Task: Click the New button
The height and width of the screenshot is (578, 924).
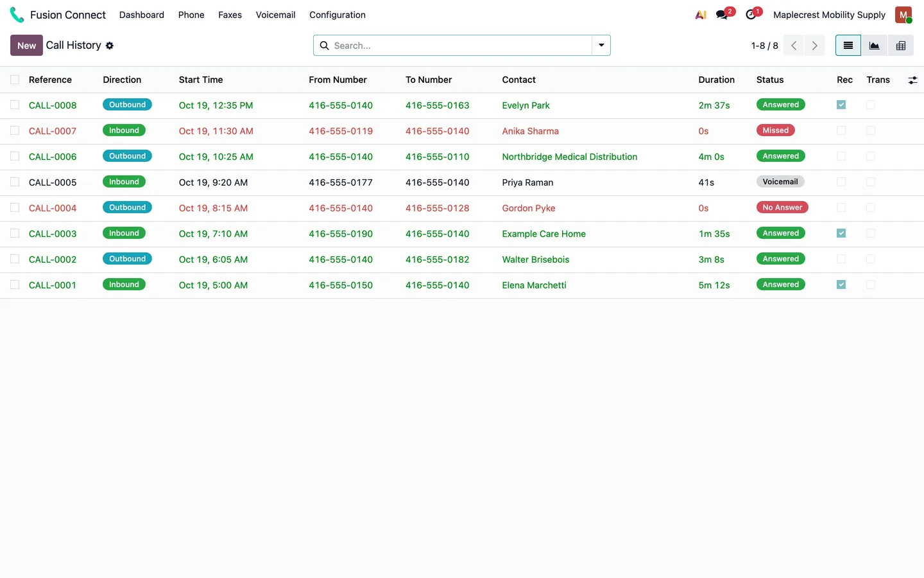Action: pyautogui.click(x=26, y=46)
